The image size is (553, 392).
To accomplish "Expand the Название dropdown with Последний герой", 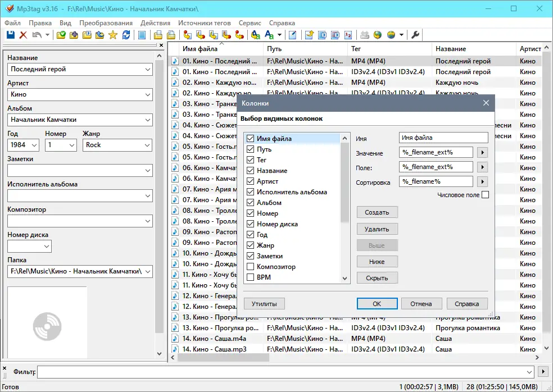I will tap(148, 70).
